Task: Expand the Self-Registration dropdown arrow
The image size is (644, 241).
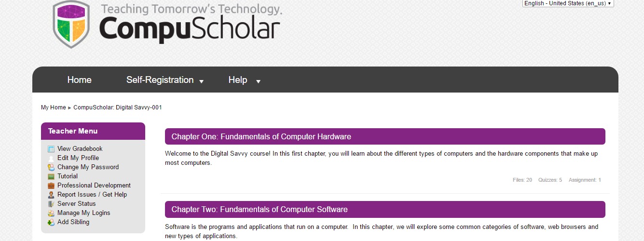Action: pyautogui.click(x=201, y=81)
